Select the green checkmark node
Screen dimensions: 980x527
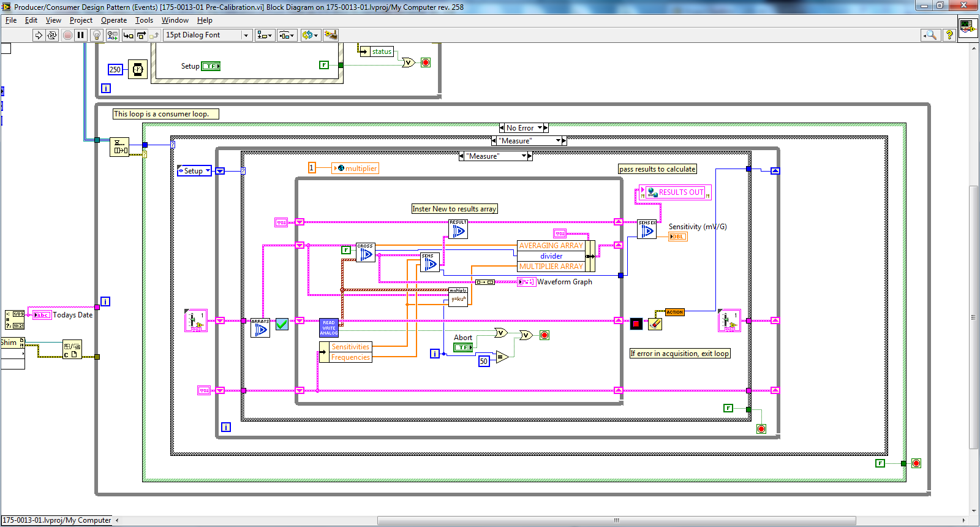tap(282, 324)
